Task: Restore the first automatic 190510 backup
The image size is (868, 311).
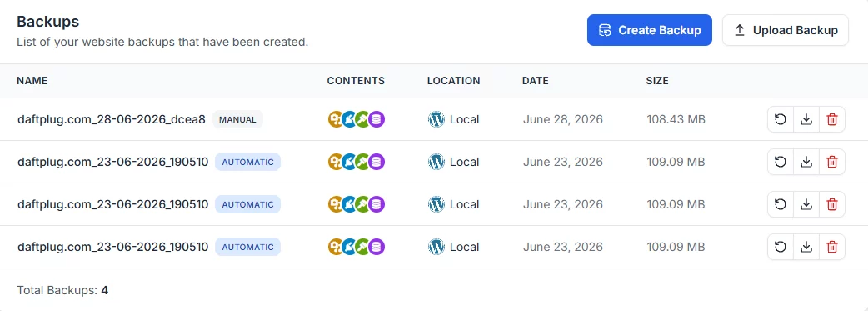Action: pyautogui.click(x=781, y=162)
